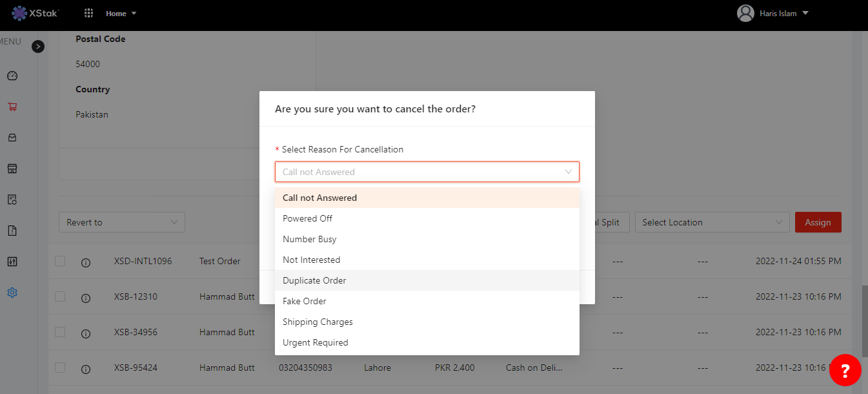Image resolution: width=868 pixels, height=394 pixels.
Task: Select Fake Order from the reason list
Action: click(305, 301)
